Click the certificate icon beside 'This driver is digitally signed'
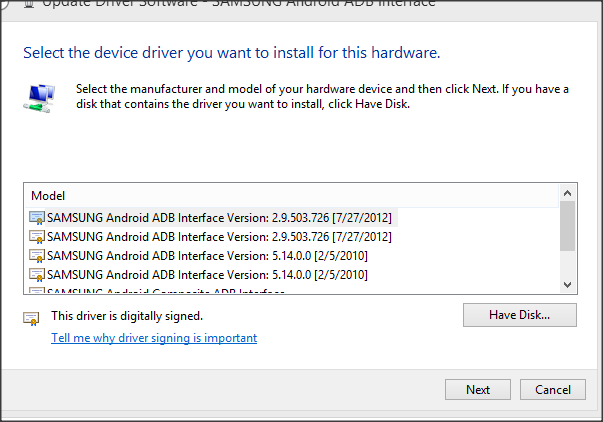Viewport: 603px width, 422px height. [31, 318]
